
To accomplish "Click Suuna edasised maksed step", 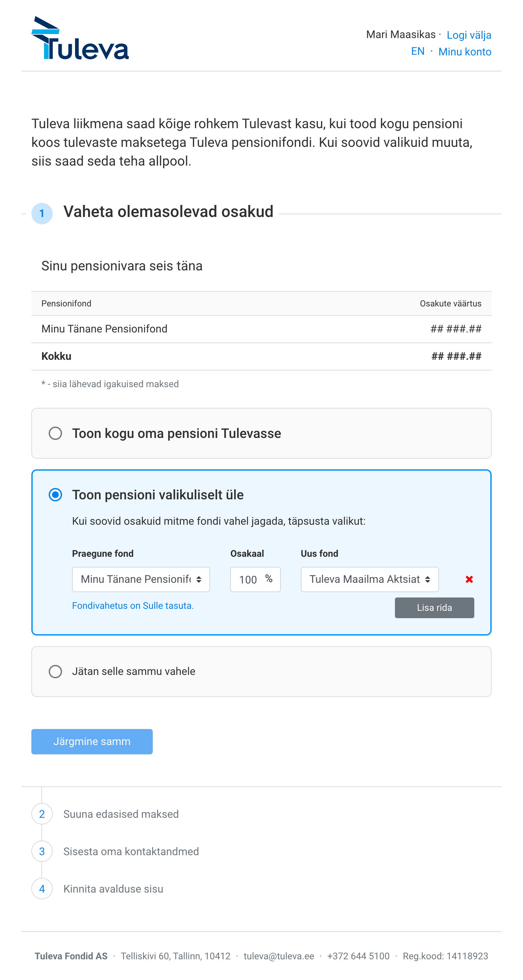I will point(121,814).
